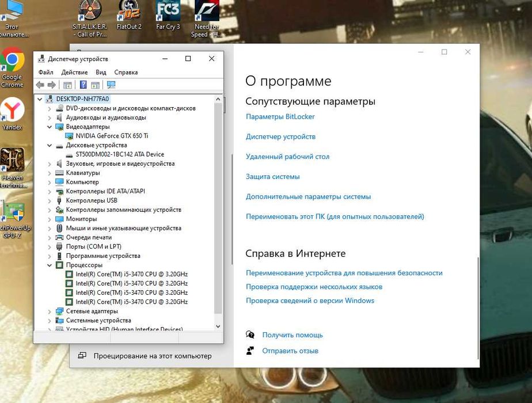532x403 pixels.
Task: Expand Контроллеры USB node
Action: [50, 201]
